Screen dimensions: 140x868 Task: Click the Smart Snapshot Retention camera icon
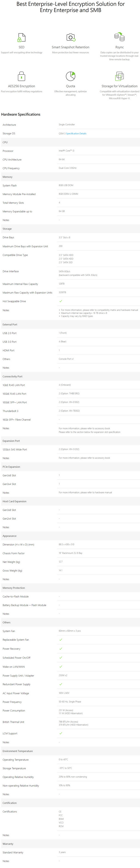pos(71,37)
